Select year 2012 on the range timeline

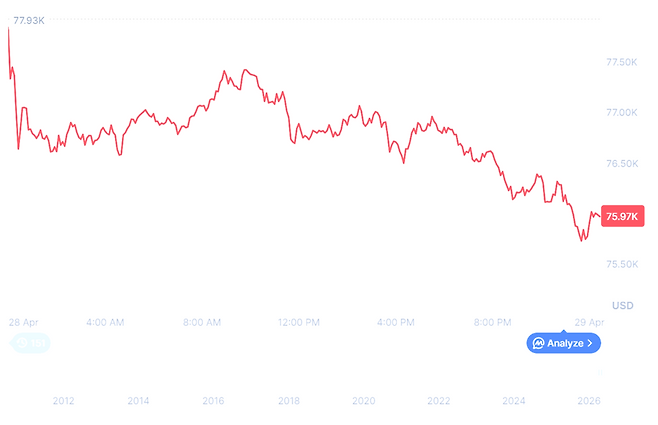pos(63,400)
